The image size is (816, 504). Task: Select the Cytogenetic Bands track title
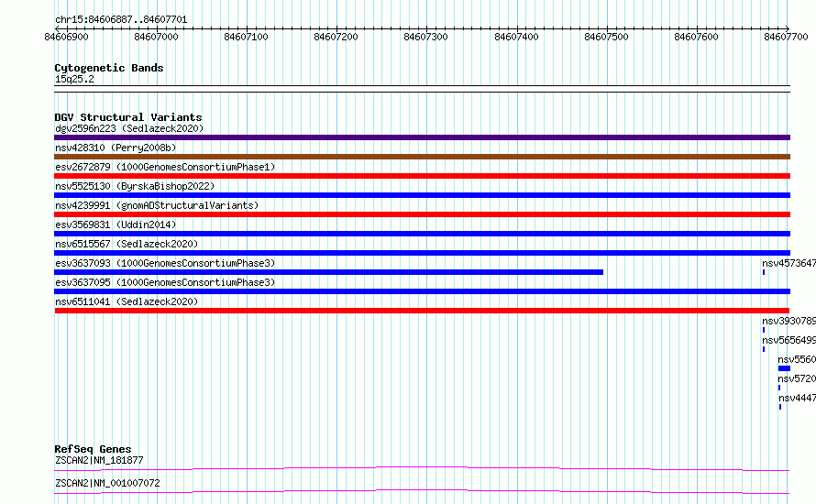(109, 68)
